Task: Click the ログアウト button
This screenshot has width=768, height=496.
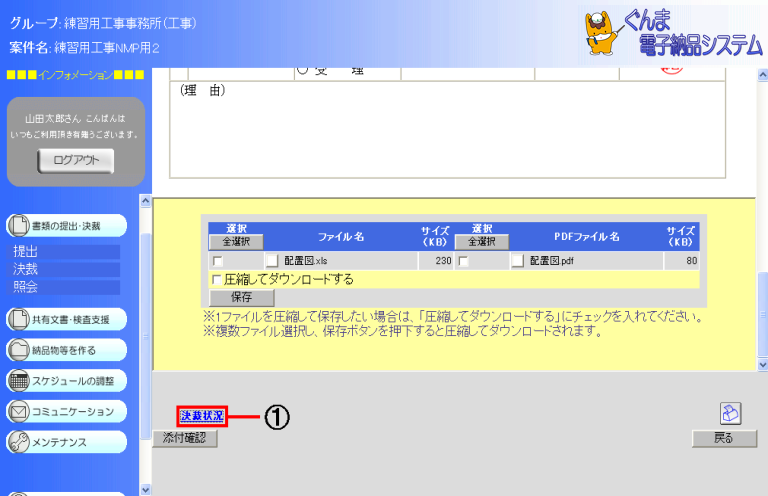Action: (76, 161)
